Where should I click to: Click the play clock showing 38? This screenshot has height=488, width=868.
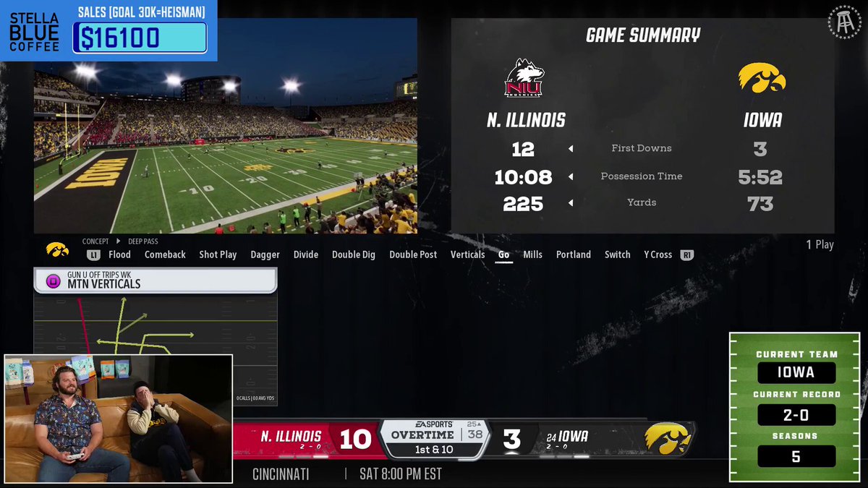click(475, 435)
